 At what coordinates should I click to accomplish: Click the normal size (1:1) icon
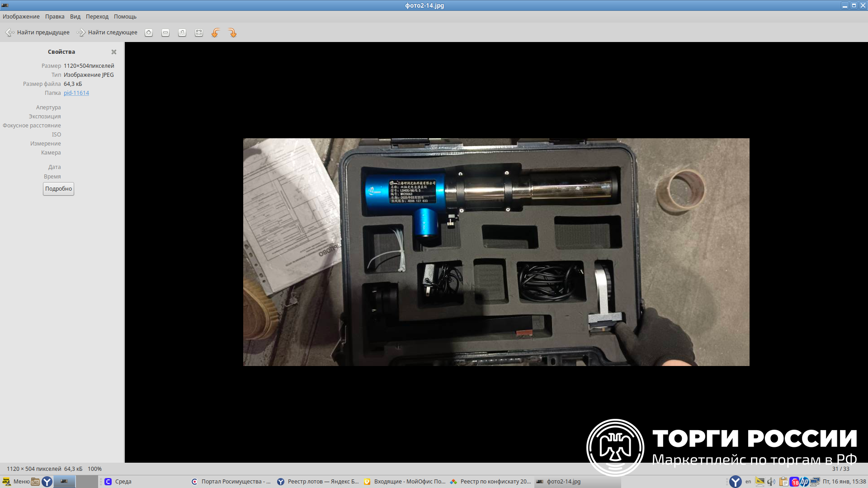click(182, 33)
